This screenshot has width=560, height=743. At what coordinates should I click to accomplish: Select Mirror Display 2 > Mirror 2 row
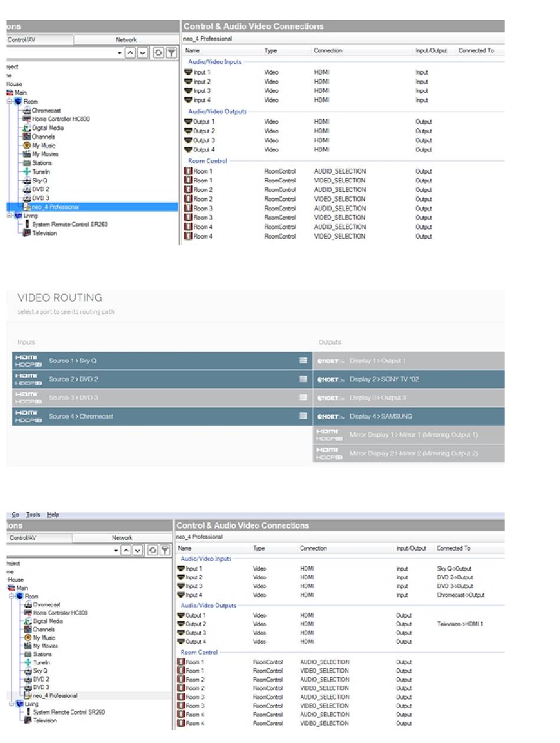tap(409, 453)
